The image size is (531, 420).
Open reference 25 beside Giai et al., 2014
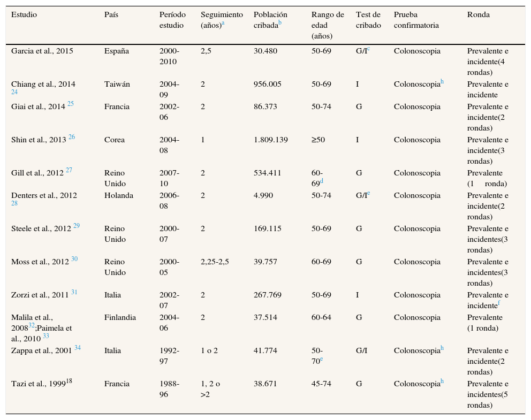70,104
